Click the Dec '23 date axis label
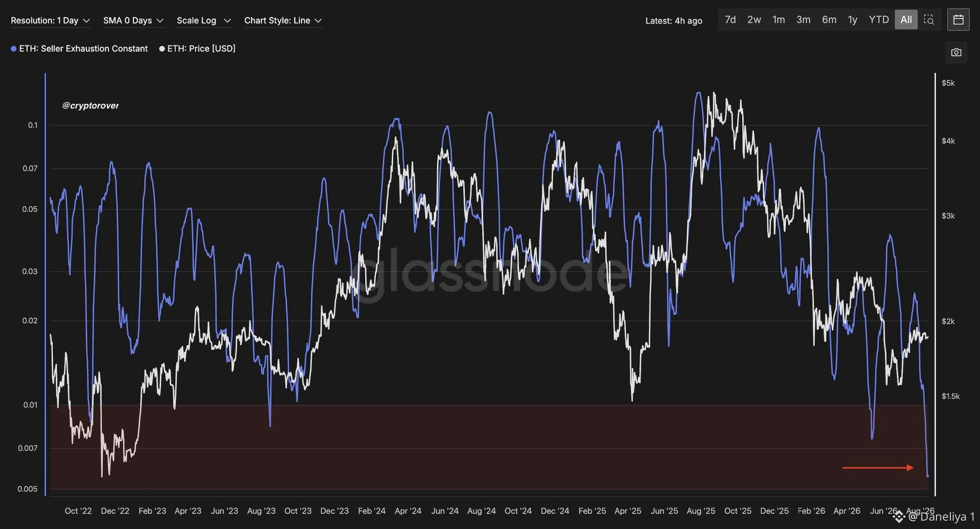 [x=334, y=511]
